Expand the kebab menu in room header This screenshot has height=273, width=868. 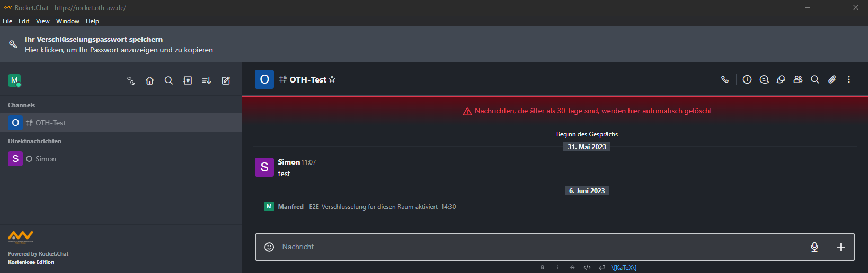pyautogui.click(x=849, y=79)
